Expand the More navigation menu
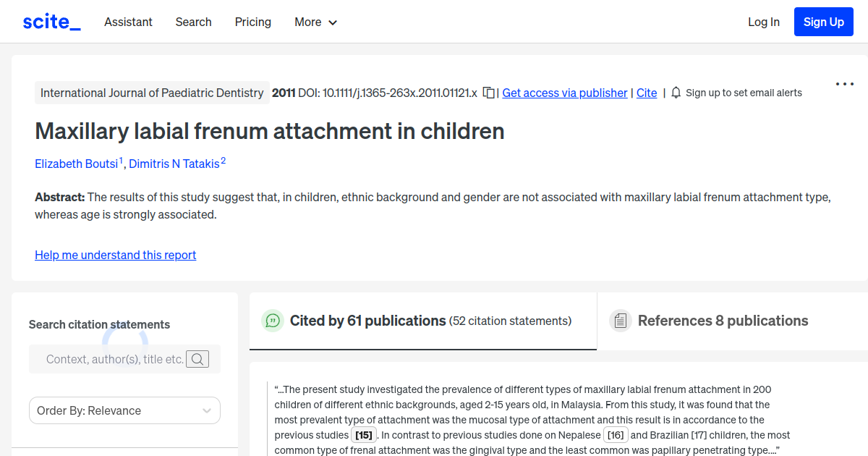Image resolution: width=868 pixels, height=456 pixels. [315, 22]
